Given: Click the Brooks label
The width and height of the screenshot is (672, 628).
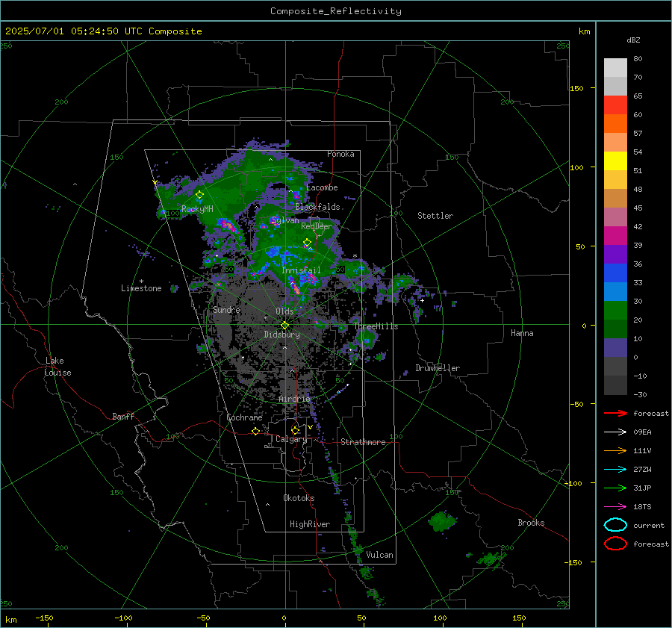Looking at the screenshot, I should click(x=531, y=523).
